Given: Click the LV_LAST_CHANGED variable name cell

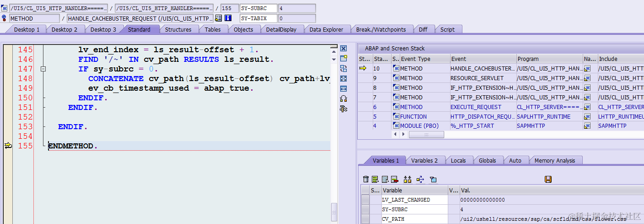Looking at the screenshot, I should click(414, 200).
